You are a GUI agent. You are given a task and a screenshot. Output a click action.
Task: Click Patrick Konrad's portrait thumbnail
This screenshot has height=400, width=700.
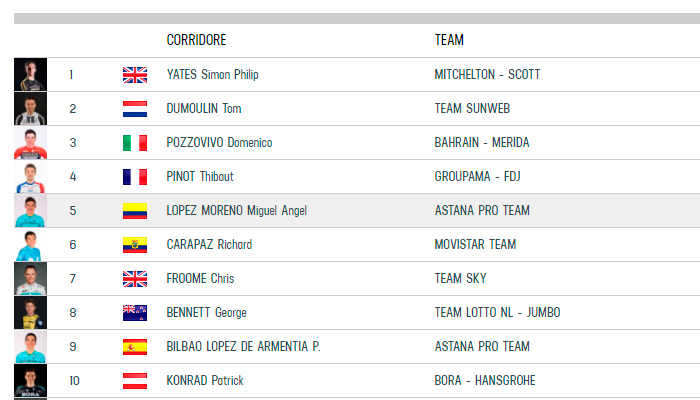[x=30, y=380]
